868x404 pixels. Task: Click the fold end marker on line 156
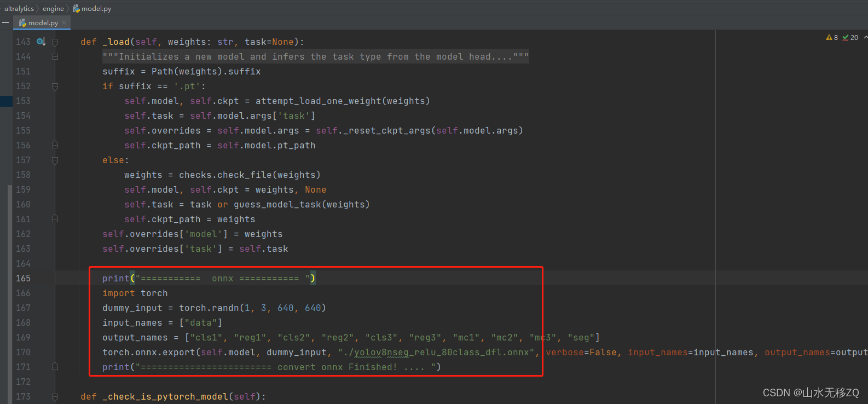pyautogui.click(x=55, y=145)
